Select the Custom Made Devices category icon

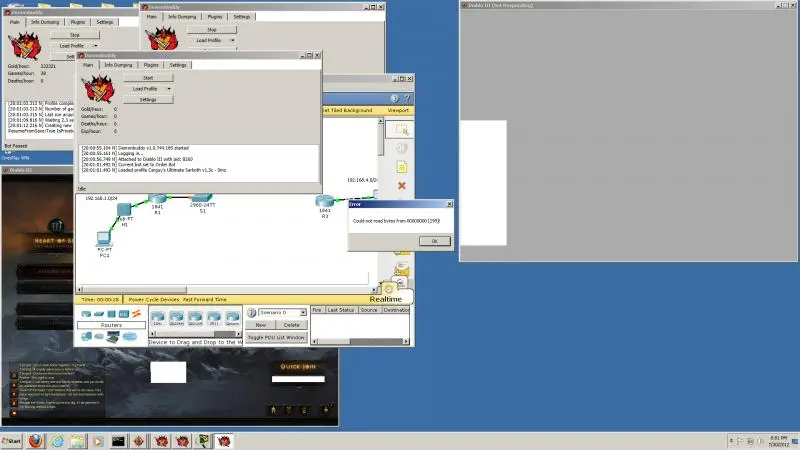(113, 337)
